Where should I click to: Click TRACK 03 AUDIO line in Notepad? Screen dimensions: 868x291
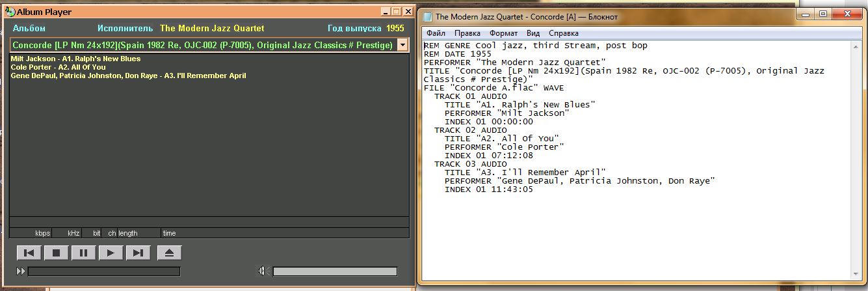click(x=471, y=164)
